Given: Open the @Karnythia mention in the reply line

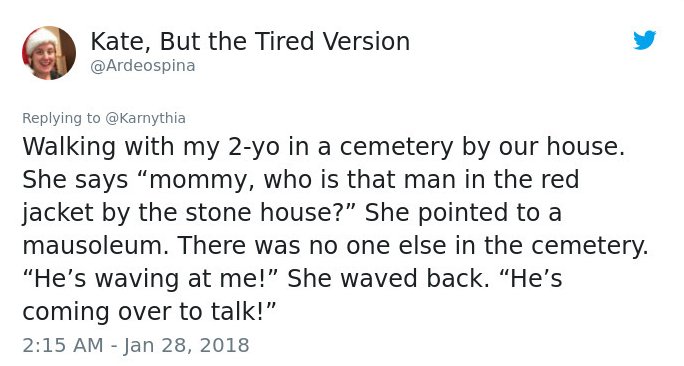Looking at the screenshot, I should click(146, 118).
